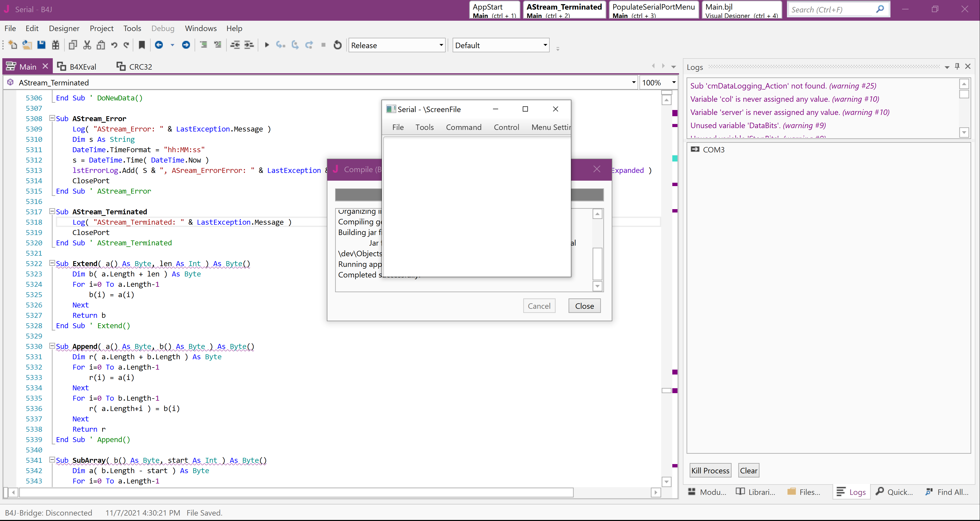Click the restart circular arrow icon
Screen dimensions: 980x521
(x=337, y=45)
